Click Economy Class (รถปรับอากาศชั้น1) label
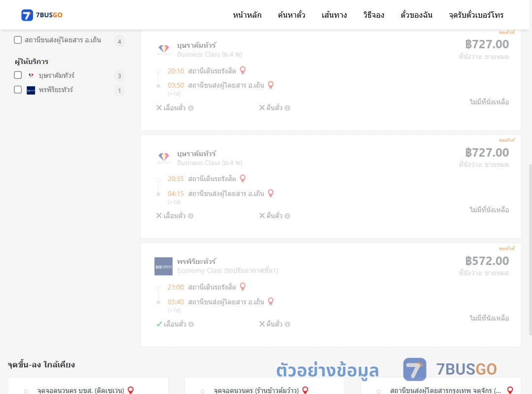The height and width of the screenshot is (394, 532). [x=228, y=270]
